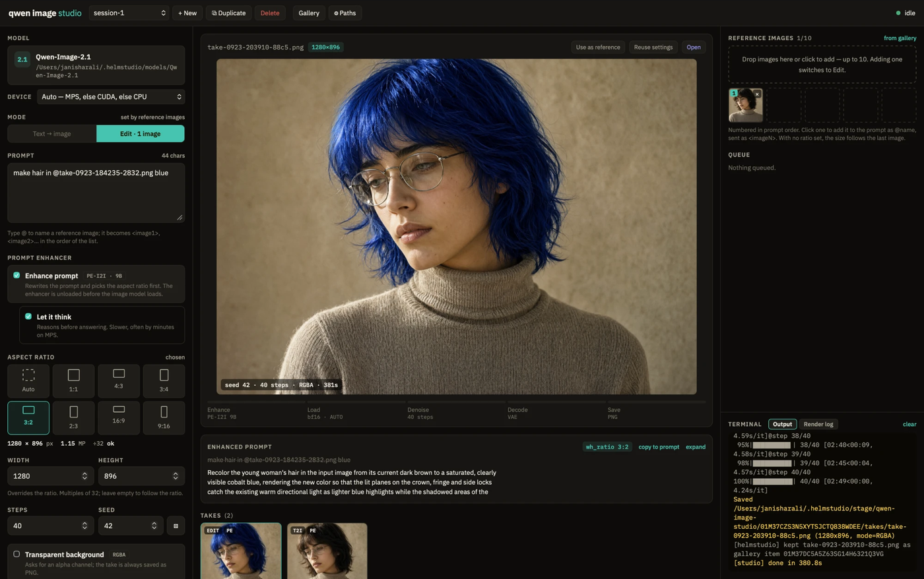
Task: Delete the current session
Action: pos(270,13)
